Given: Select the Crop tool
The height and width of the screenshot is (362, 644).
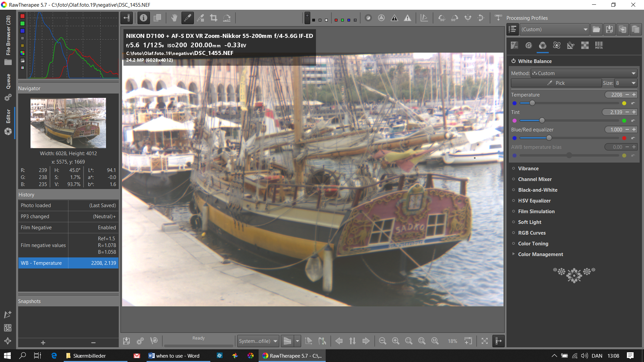Looking at the screenshot, I should click(214, 18).
